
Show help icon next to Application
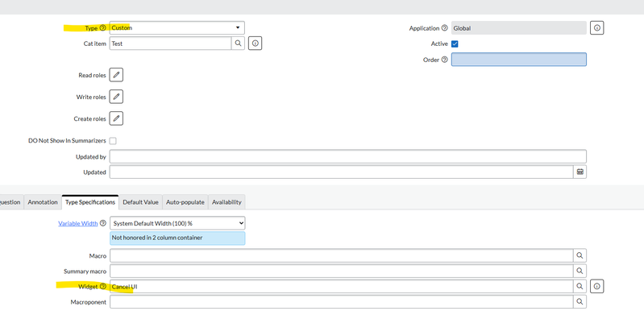(x=444, y=28)
